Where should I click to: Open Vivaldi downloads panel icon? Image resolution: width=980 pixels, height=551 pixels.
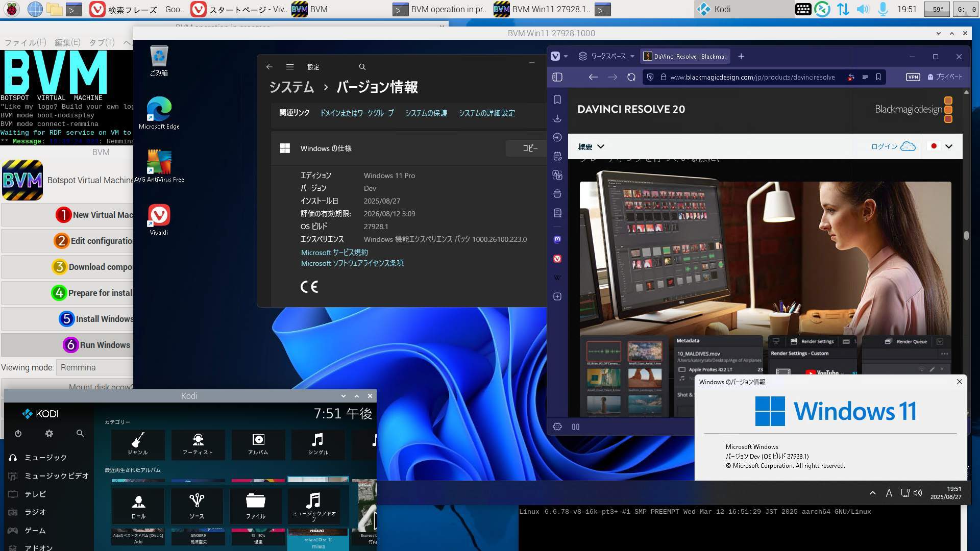557,118
